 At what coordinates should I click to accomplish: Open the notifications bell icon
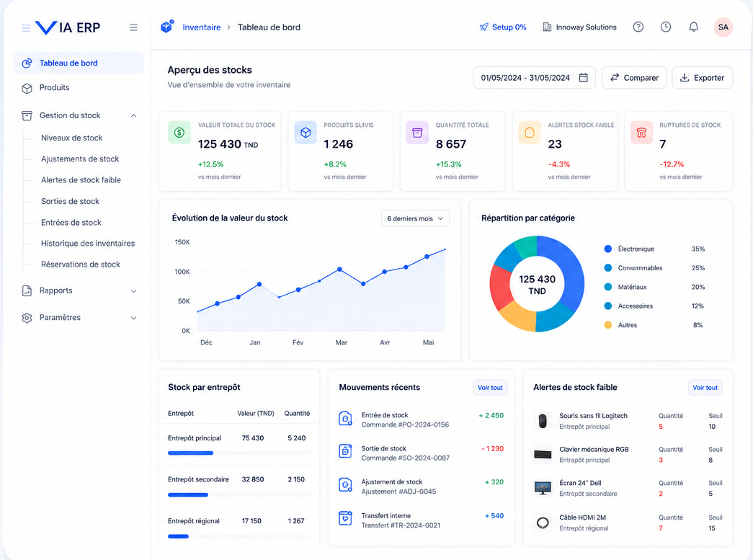[x=693, y=27]
